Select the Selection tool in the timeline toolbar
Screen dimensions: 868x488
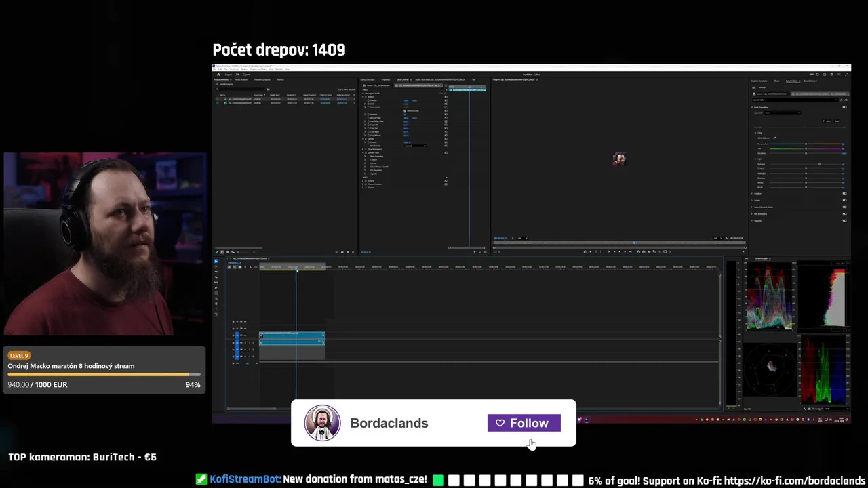tap(216, 261)
